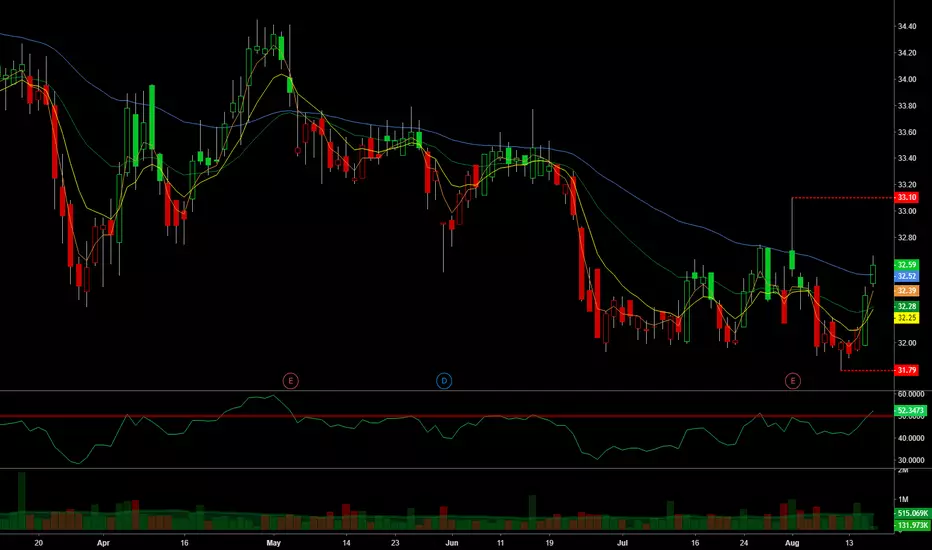Click the 33.40 price axis label
Screen dimensions: 932x550
point(906,158)
